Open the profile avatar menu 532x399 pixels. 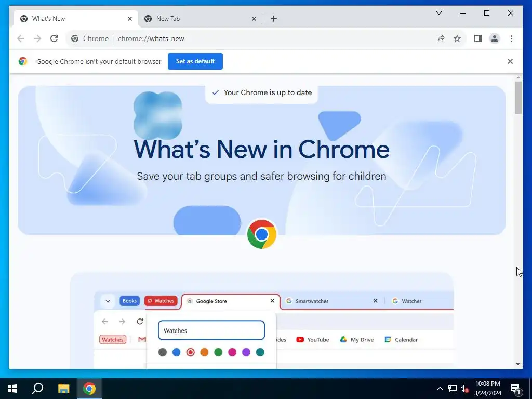pos(495,38)
